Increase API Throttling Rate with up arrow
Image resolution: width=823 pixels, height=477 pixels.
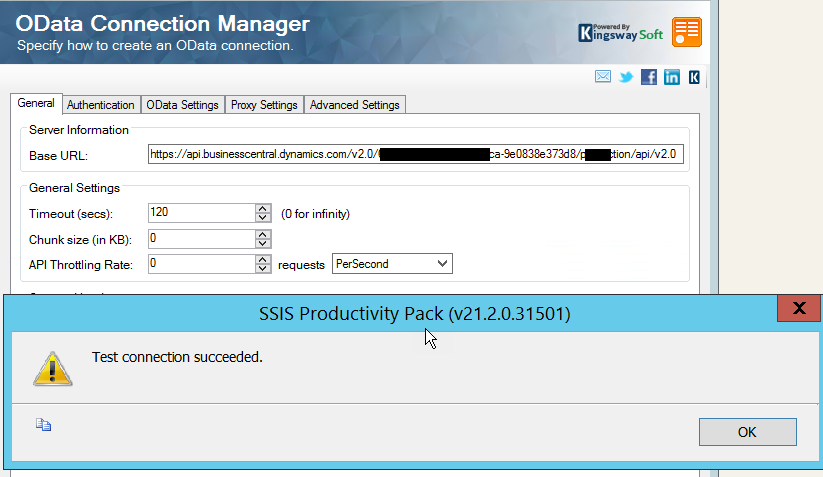click(263, 259)
